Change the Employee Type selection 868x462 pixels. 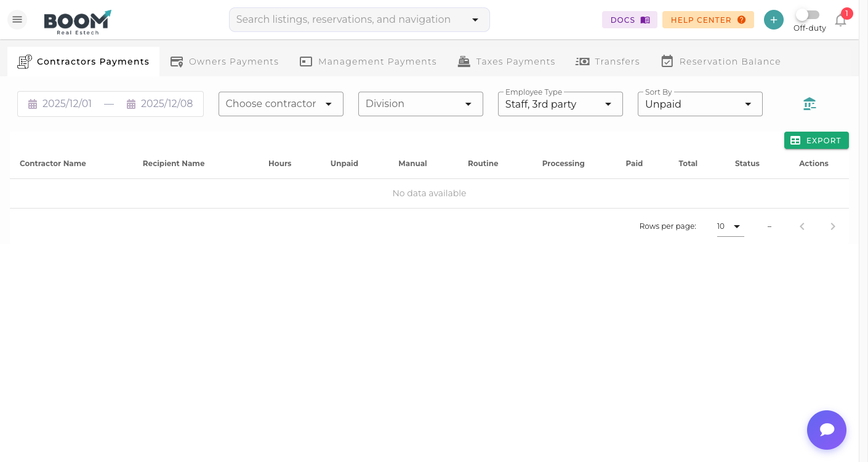pyautogui.click(x=560, y=103)
